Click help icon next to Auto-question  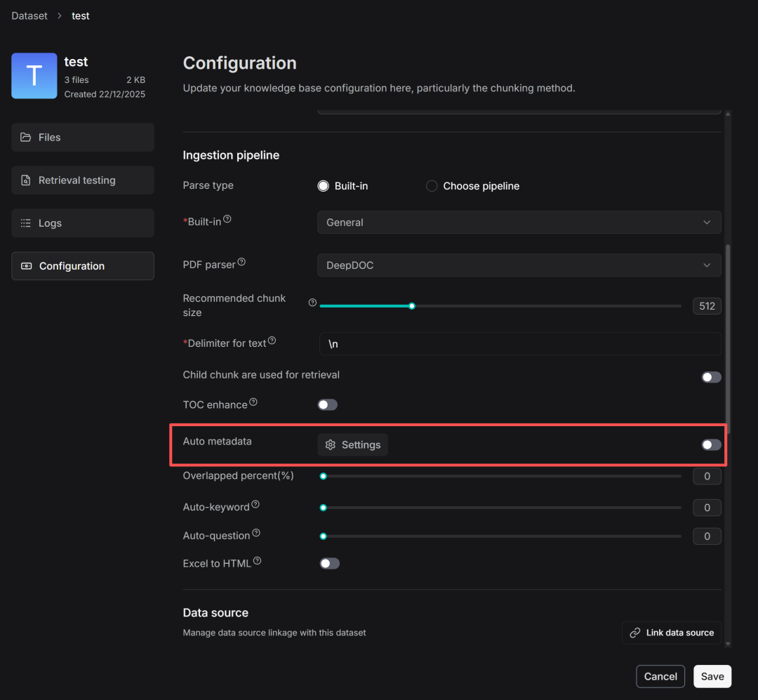click(256, 533)
